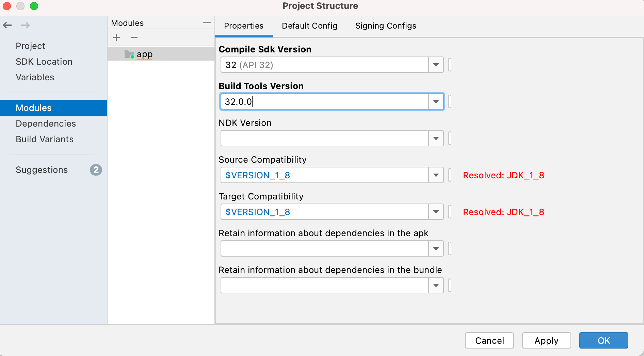Remove the app module with the minus icon
644x356 pixels.
coord(134,37)
